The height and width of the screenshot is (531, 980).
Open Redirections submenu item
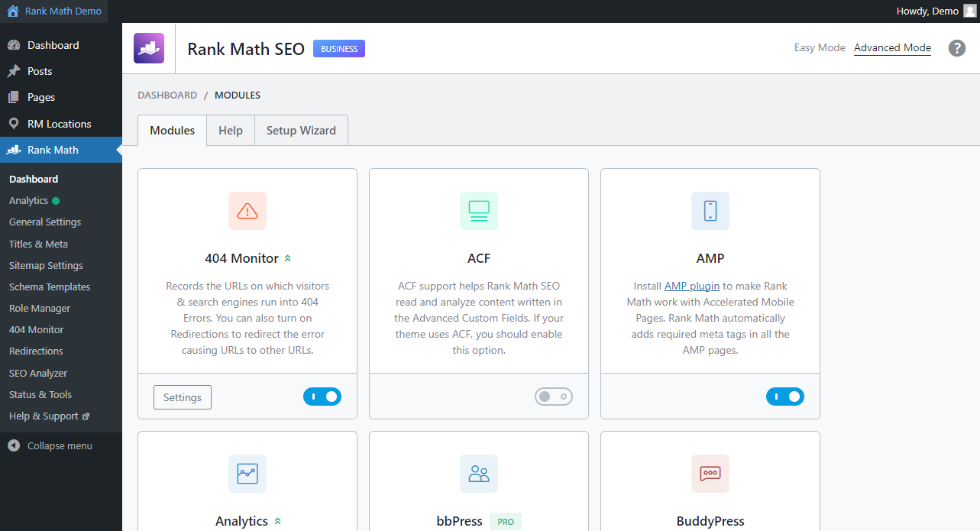click(36, 351)
